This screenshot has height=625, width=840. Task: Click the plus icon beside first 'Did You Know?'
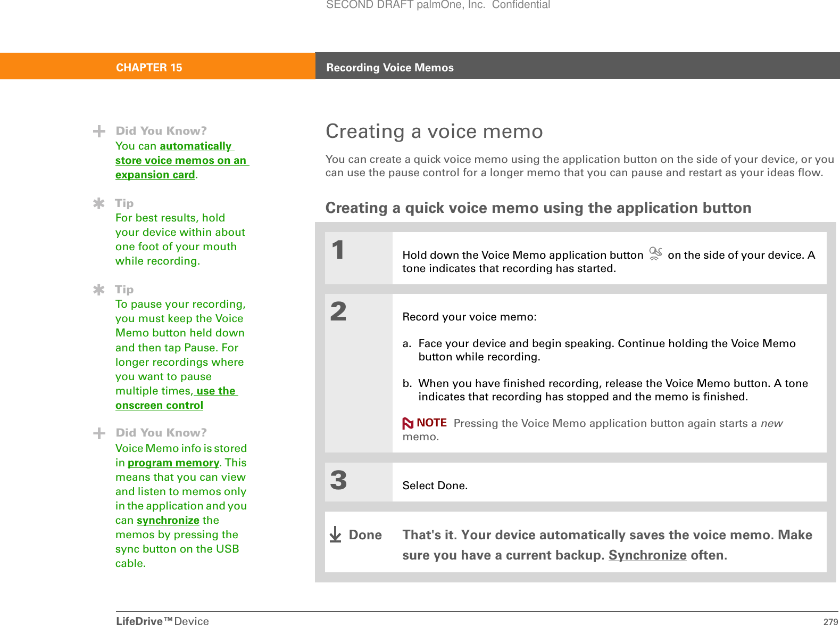click(x=99, y=131)
